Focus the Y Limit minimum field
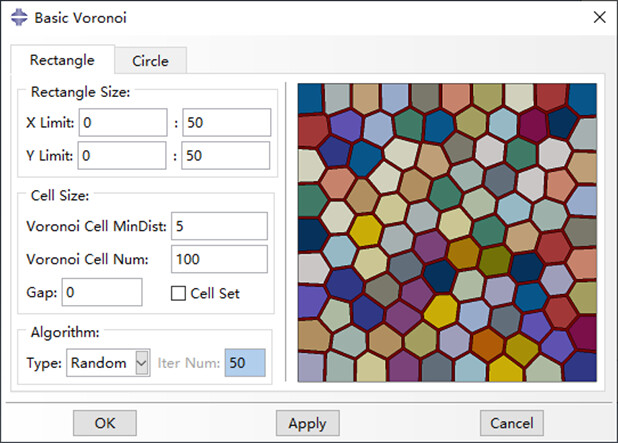 (122, 156)
